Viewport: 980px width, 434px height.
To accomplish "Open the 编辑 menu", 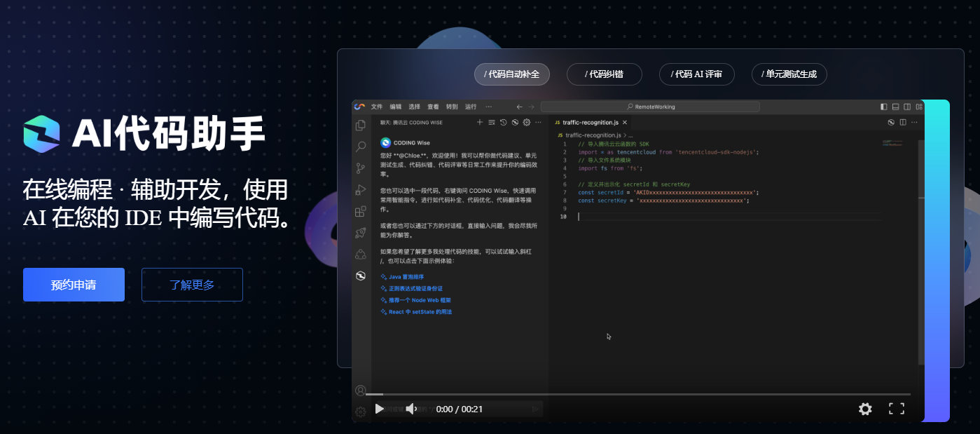I will pos(396,107).
